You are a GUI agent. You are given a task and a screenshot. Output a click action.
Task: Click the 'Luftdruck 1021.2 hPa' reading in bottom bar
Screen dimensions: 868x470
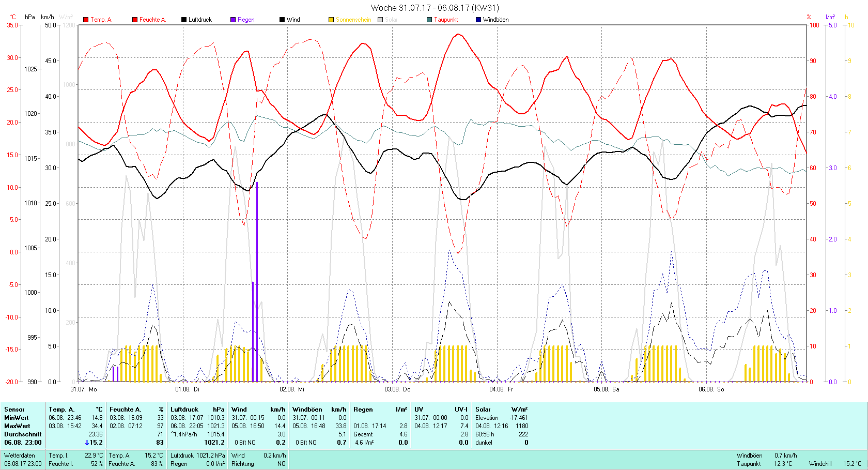pyautogui.click(x=198, y=456)
